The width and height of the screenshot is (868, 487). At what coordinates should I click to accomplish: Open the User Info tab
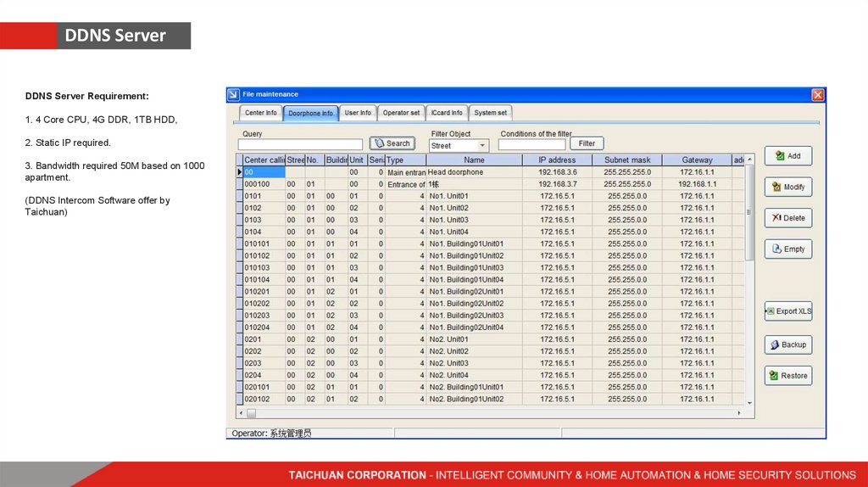pyautogui.click(x=358, y=113)
